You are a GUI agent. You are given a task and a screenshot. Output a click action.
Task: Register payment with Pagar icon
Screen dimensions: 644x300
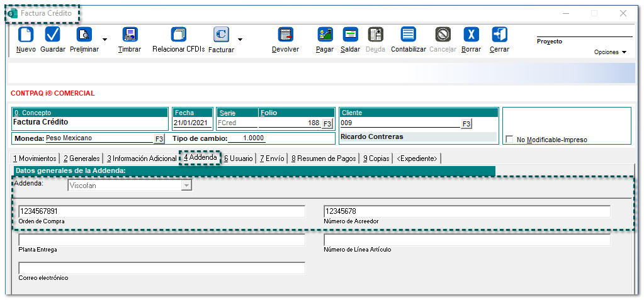coord(325,35)
